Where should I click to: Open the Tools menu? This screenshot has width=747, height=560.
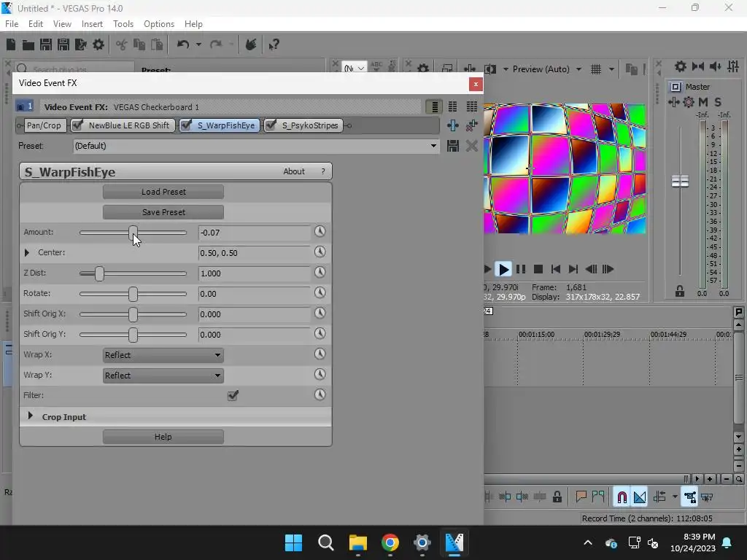pyautogui.click(x=123, y=24)
